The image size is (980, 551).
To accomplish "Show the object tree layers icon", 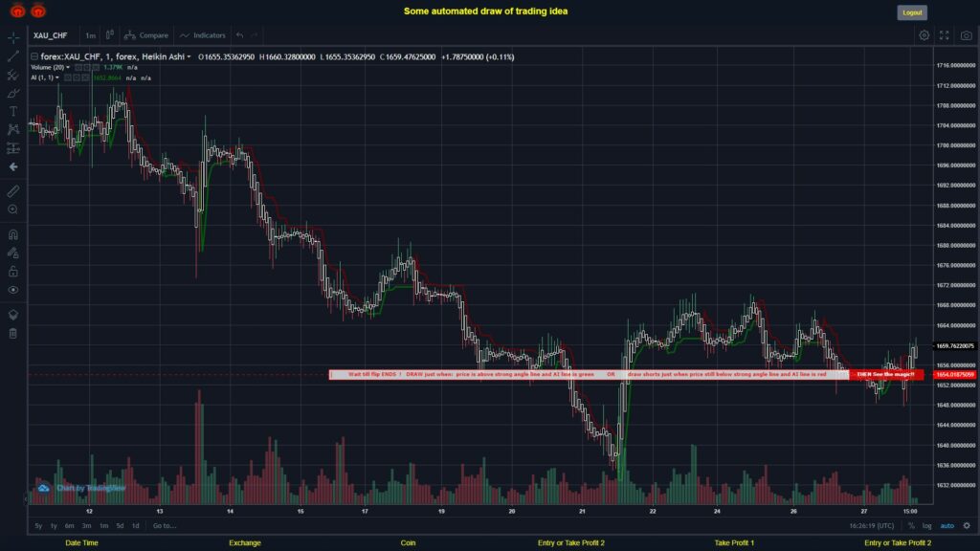I will coord(13,315).
